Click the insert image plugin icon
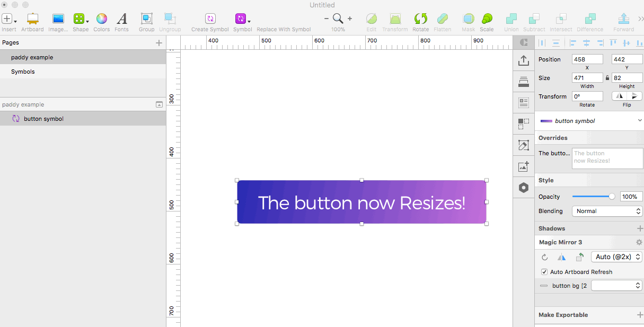This screenshot has height=327, width=644. point(524,166)
